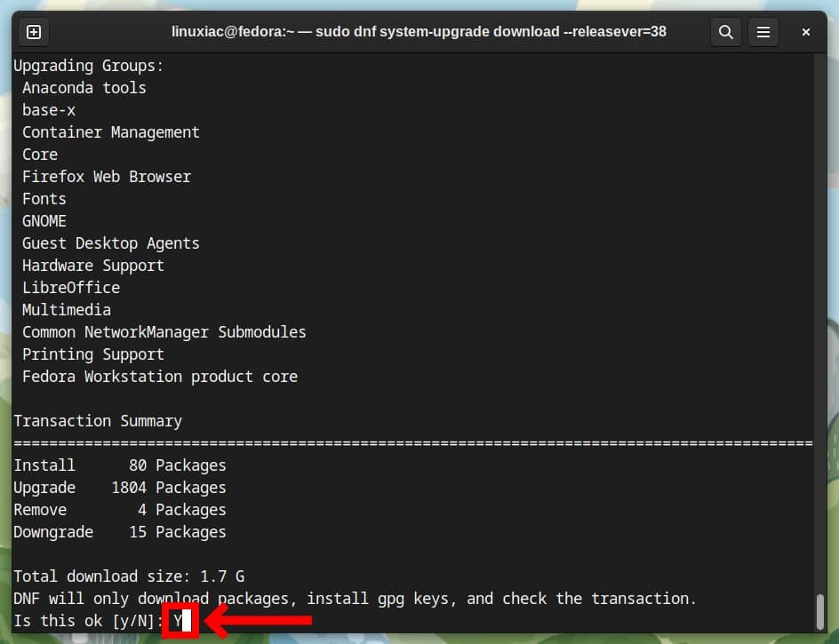
Task: Click the 'Fonts' line
Action: click(44, 199)
